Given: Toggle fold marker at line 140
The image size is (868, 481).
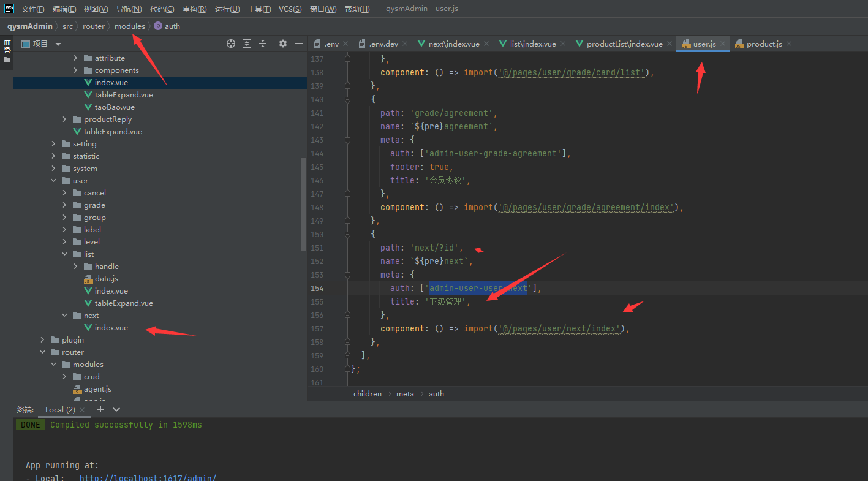Looking at the screenshot, I should 347,99.
